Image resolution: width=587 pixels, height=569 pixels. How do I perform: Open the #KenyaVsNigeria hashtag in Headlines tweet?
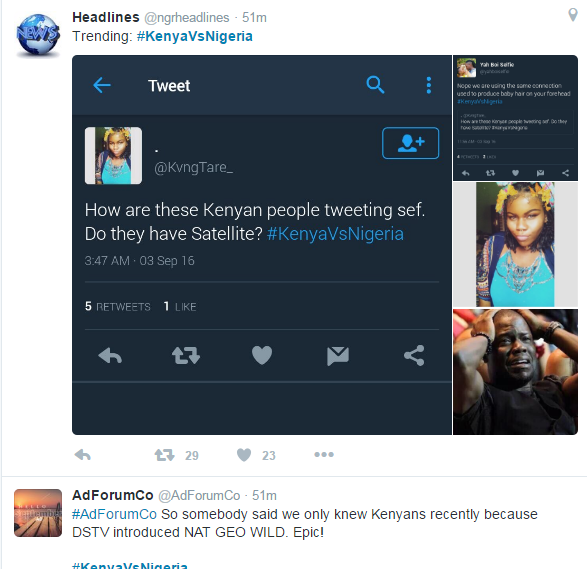(x=195, y=36)
